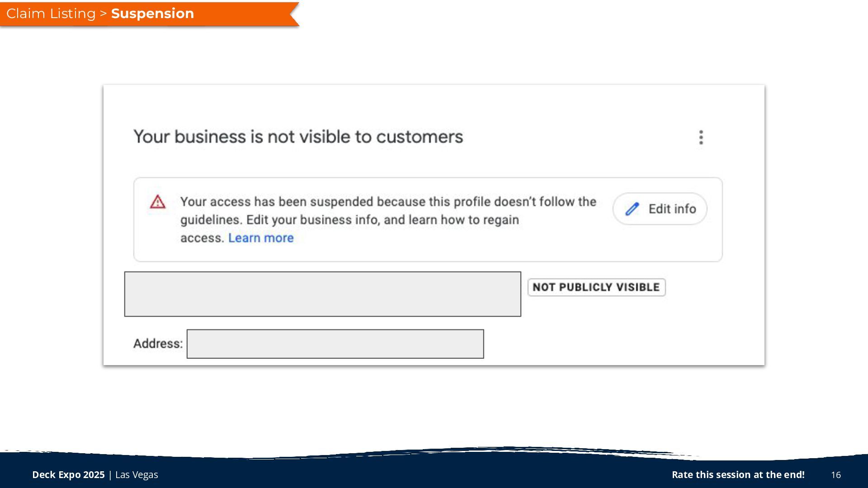
Task: Click the Deck Expo 2025 footer text
Action: click(x=68, y=474)
